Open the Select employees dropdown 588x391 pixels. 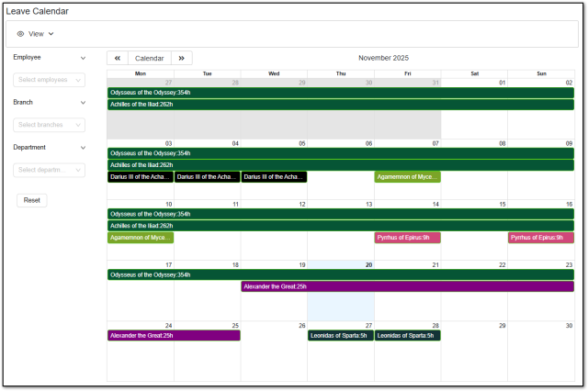coord(50,80)
